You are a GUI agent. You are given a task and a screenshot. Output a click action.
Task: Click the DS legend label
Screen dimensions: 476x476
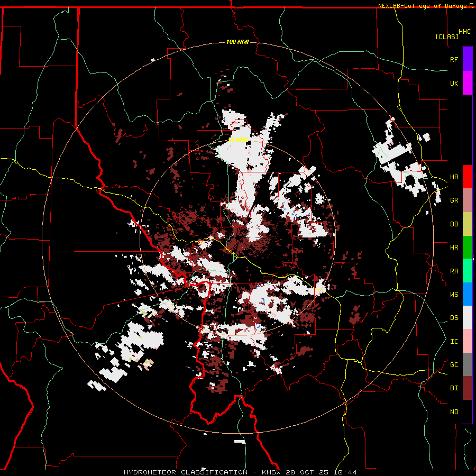pyautogui.click(x=454, y=318)
